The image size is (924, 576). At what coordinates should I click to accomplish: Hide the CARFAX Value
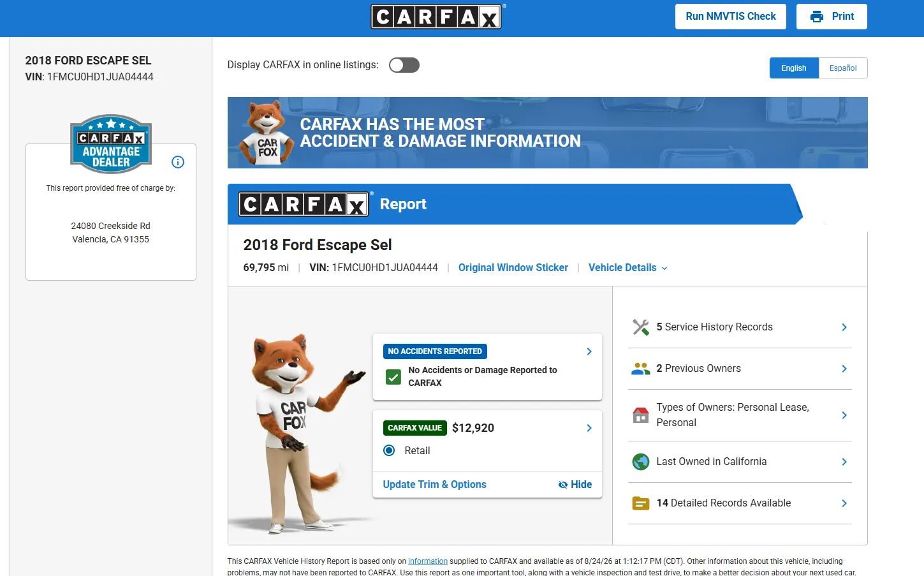click(575, 485)
